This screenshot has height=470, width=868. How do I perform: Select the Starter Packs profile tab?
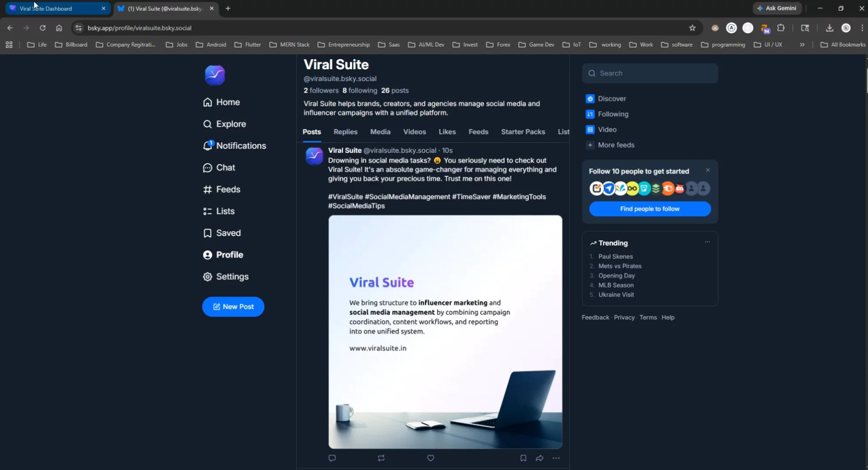523,132
